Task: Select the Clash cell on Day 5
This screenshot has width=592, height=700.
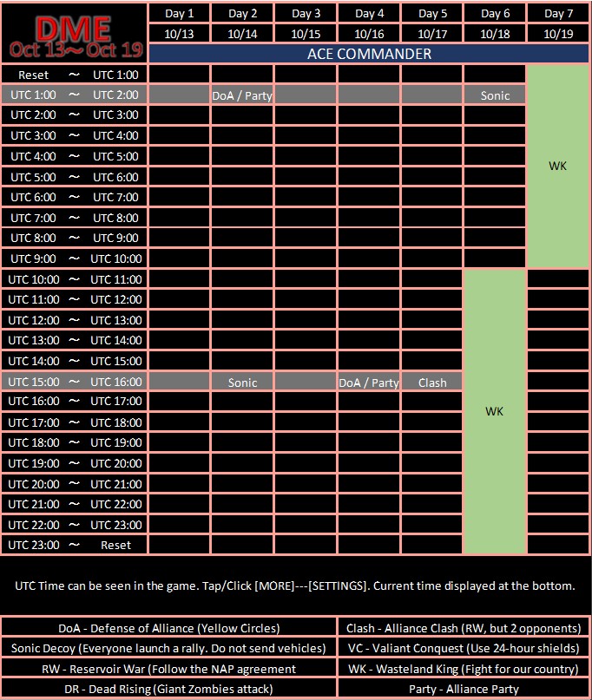Action: pos(432,383)
